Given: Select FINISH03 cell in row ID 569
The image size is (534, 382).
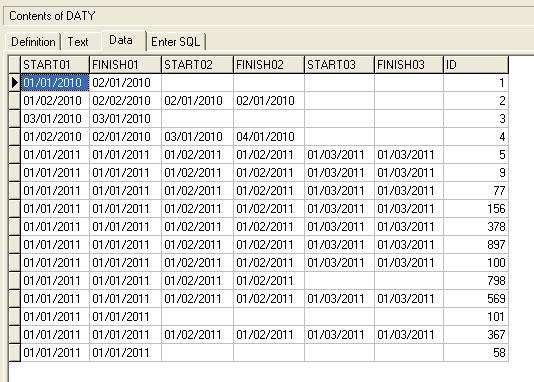Looking at the screenshot, I should (x=409, y=299).
